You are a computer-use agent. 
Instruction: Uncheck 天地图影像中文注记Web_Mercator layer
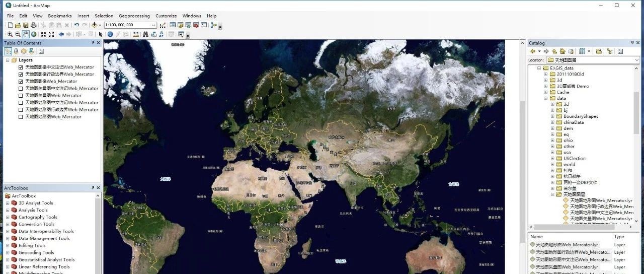click(x=21, y=67)
